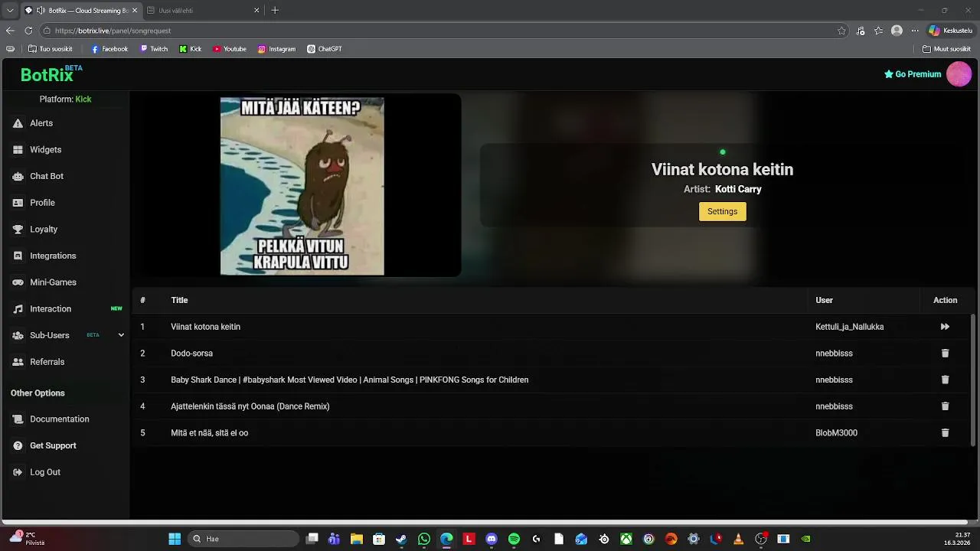
Task: Click the song title Dodo-sorsa
Action: coord(192,354)
